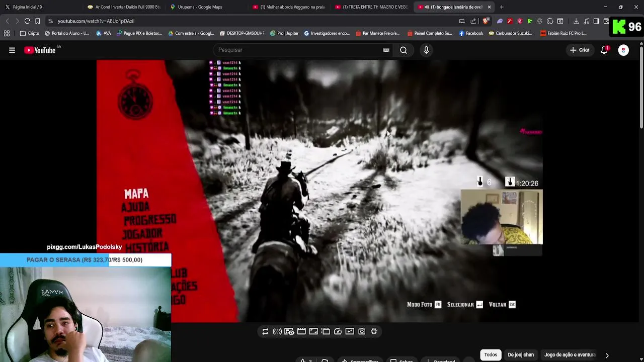Click the PAGAR O SERASA donation progress bar
This screenshot has width=644, height=362.
[x=86, y=260]
